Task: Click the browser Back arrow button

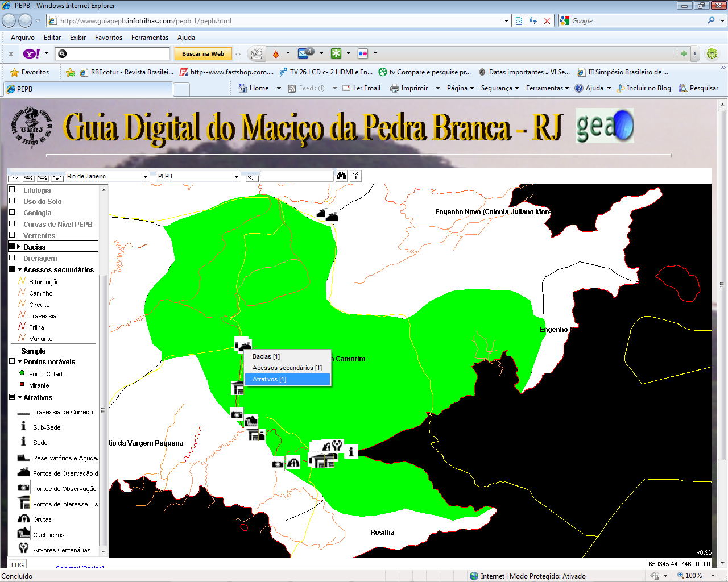Action: point(9,21)
